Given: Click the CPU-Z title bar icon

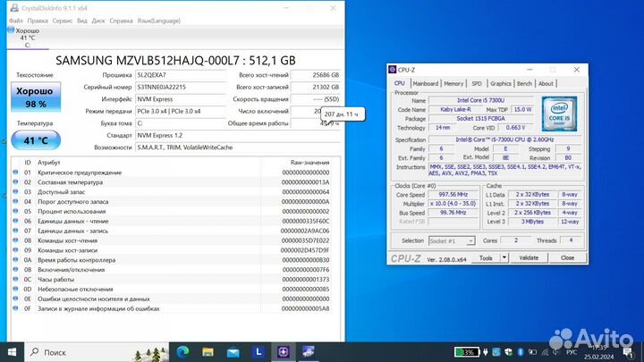Looking at the screenshot, I should 393,70.
